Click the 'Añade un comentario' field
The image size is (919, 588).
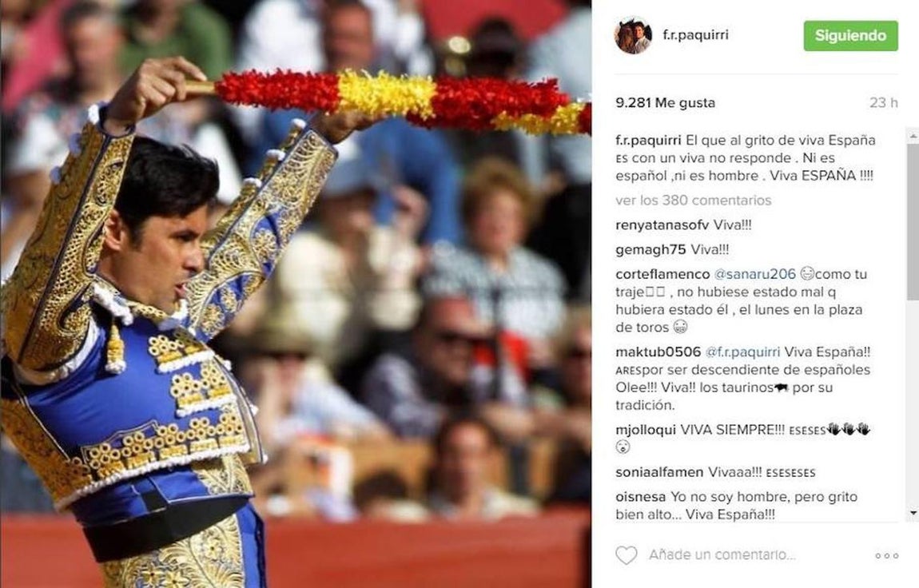tap(722, 554)
